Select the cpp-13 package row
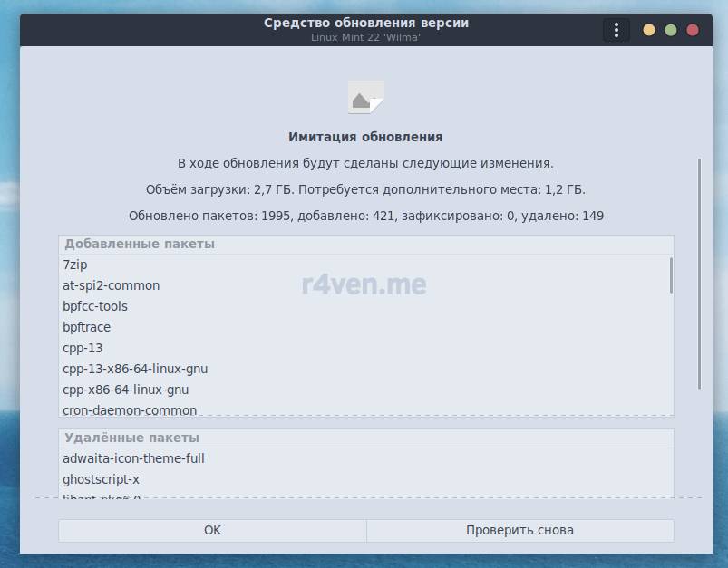The height and width of the screenshot is (568, 728). pos(83,348)
